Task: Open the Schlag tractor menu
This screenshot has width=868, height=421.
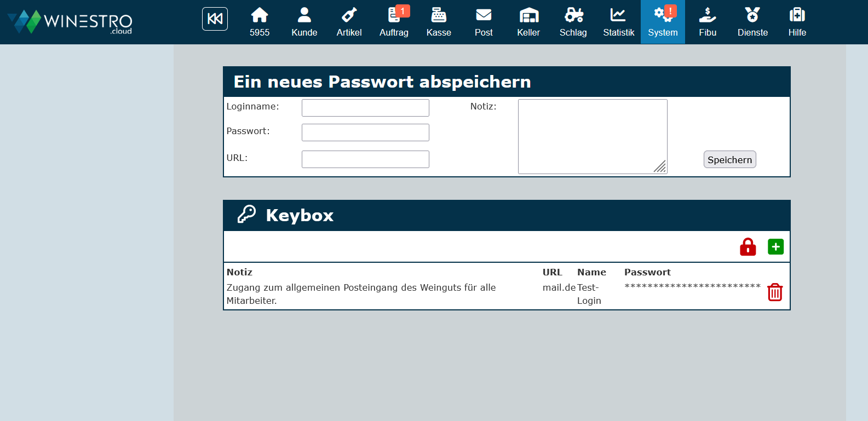Action: click(x=573, y=22)
